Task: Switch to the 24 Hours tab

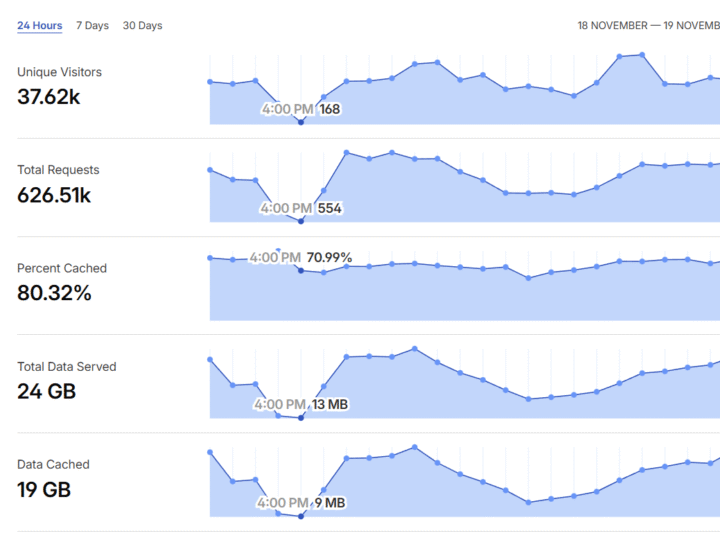Action: click(39, 25)
